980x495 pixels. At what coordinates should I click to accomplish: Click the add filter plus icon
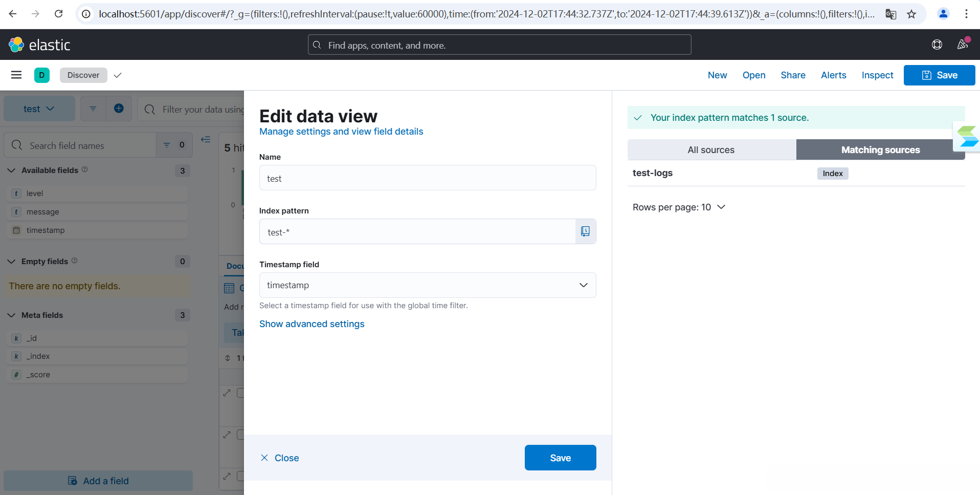[x=119, y=109]
